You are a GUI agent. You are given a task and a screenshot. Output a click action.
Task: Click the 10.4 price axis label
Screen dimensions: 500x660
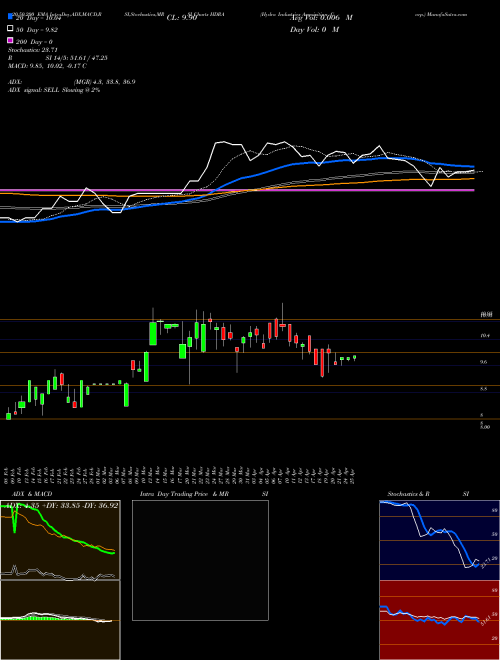point(485,335)
